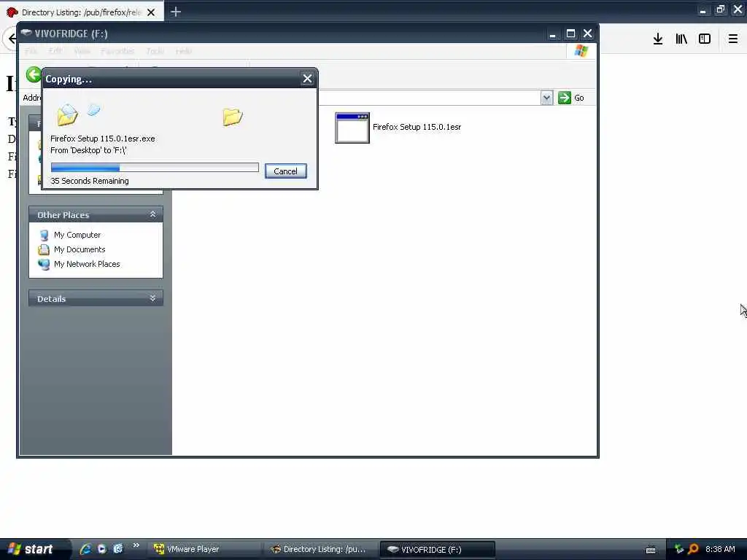Click the green Back arrow in Explorer

click(x=34, y=74)
